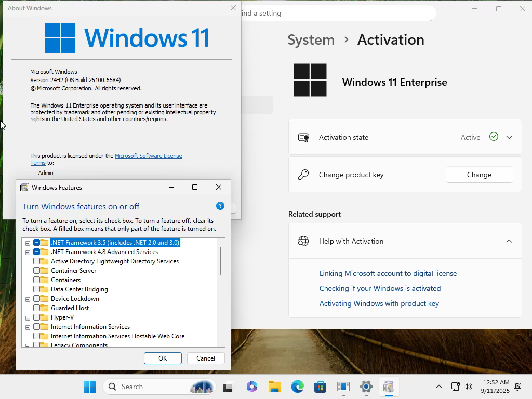Click the Windows Features taskbar icon

389,387
